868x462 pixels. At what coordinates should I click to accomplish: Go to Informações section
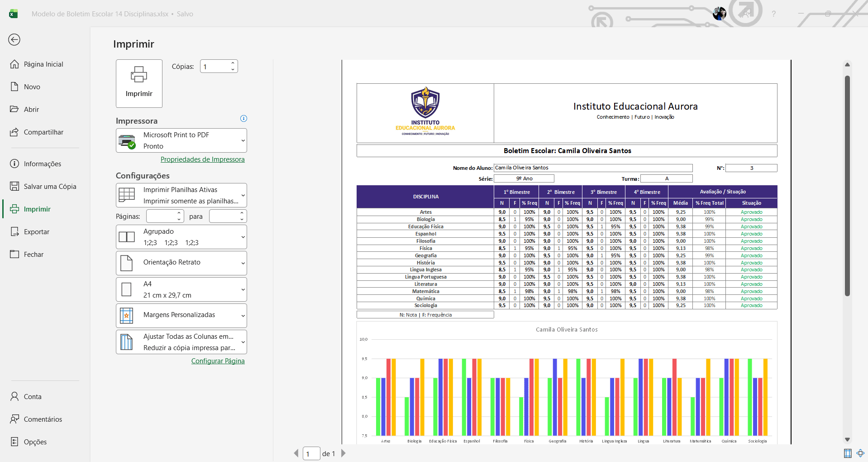pos(43,164)
